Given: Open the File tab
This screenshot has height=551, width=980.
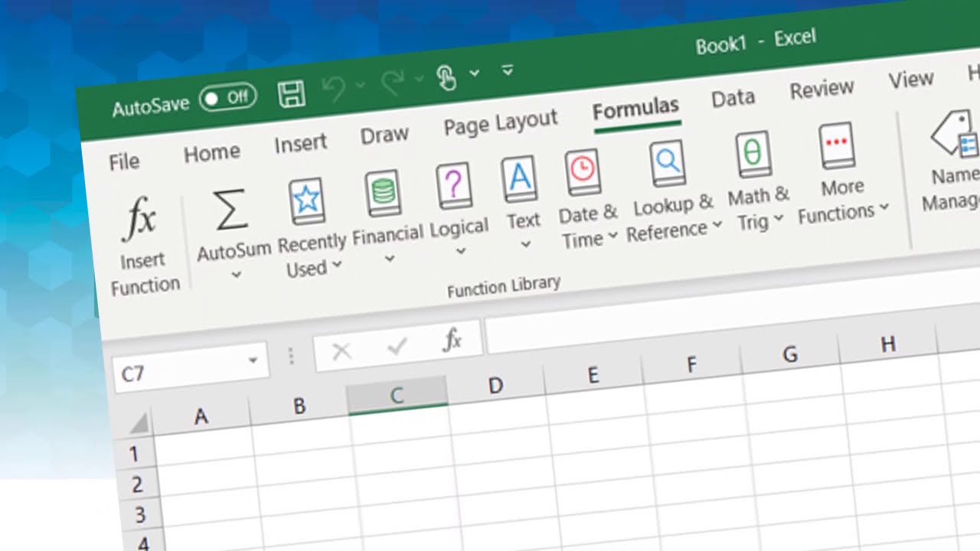Looking at the screenshot, I should click(x=124, y=162).
